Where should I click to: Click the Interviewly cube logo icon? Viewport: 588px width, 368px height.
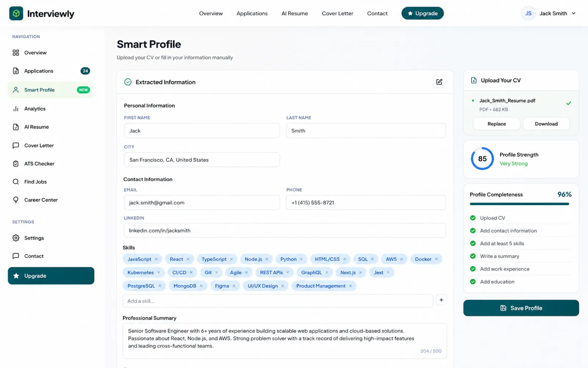16,14
